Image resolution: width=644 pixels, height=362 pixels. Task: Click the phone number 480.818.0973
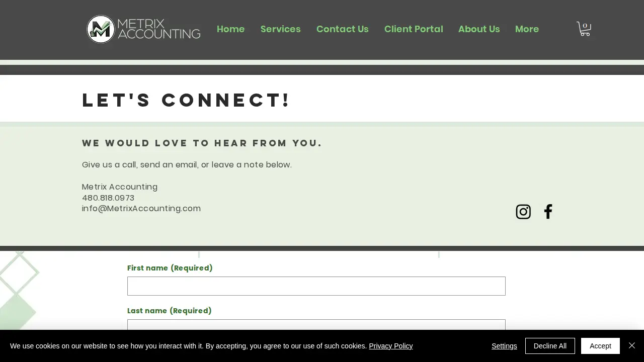click(x=108, y=198)
